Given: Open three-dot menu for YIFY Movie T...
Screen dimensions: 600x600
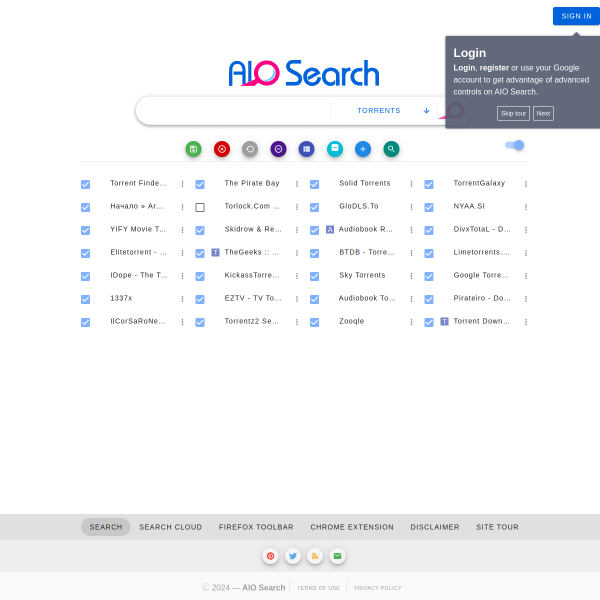Looking at the screenshot, I should click(183, 230).
